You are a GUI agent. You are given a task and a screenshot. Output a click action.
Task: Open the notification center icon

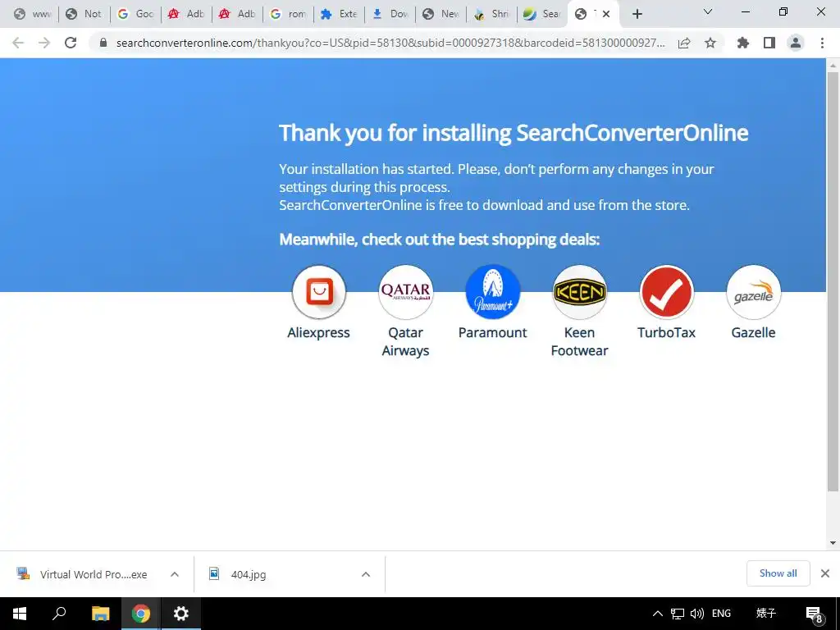tap(815, 614)
